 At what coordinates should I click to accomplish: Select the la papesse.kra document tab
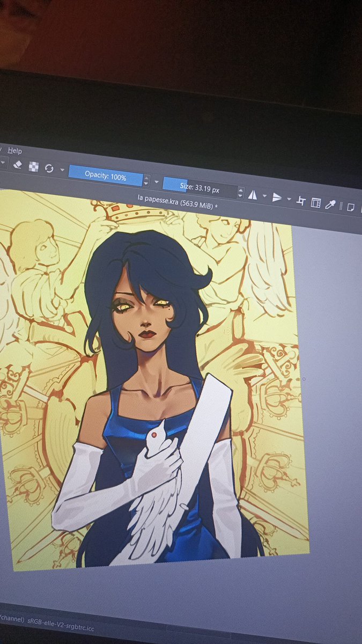(178, 201)
